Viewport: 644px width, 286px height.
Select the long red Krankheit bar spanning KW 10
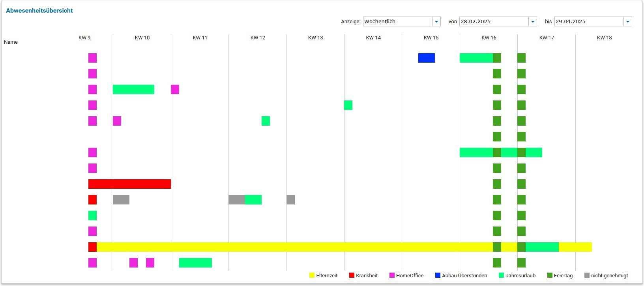[129, 184]
